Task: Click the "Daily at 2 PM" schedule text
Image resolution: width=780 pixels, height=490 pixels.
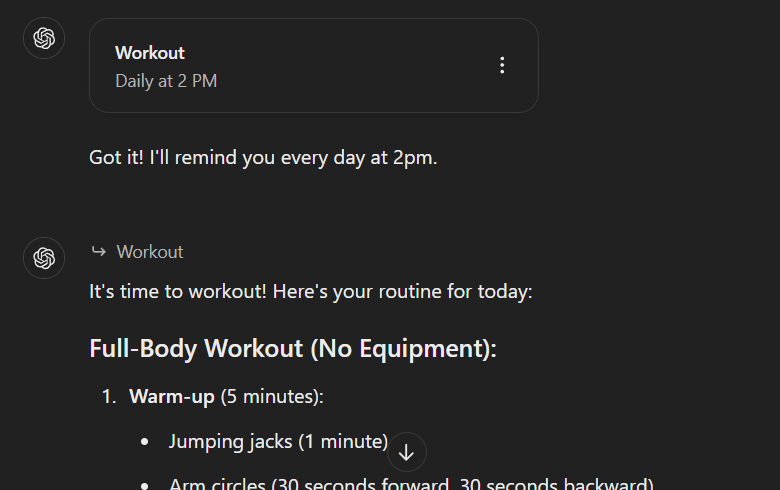Action: (x=166, y=81)
